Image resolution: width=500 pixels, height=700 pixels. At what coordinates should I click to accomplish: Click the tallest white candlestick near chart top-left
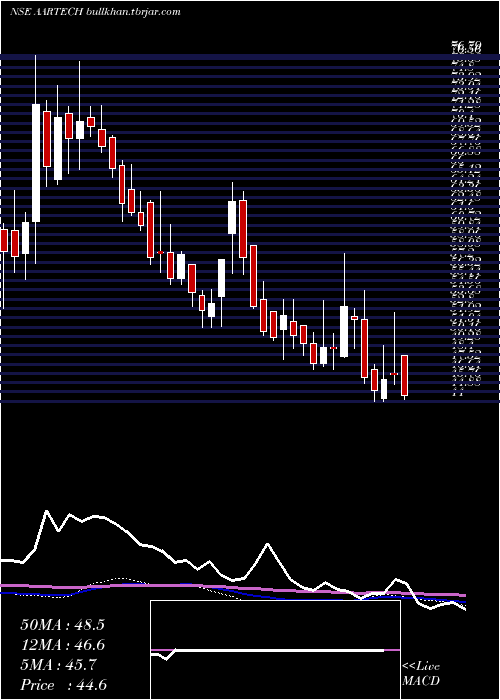pyautogui.click(x=36, y=163)
